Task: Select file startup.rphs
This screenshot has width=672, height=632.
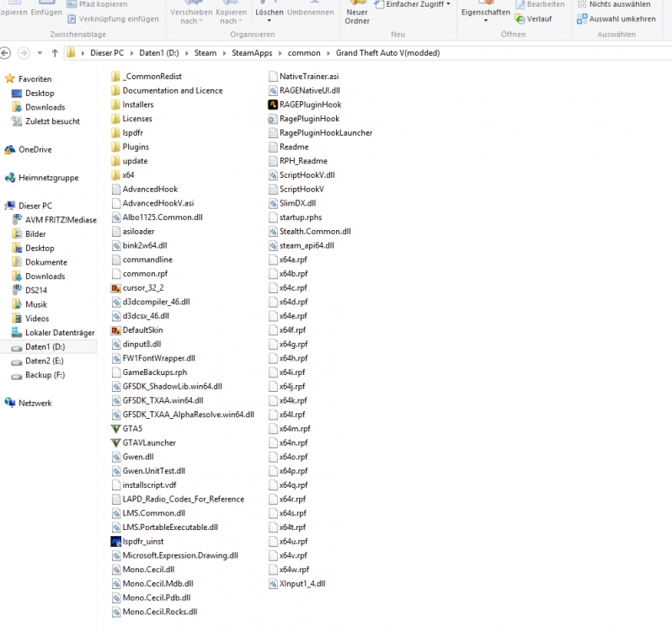Action: 296,217
